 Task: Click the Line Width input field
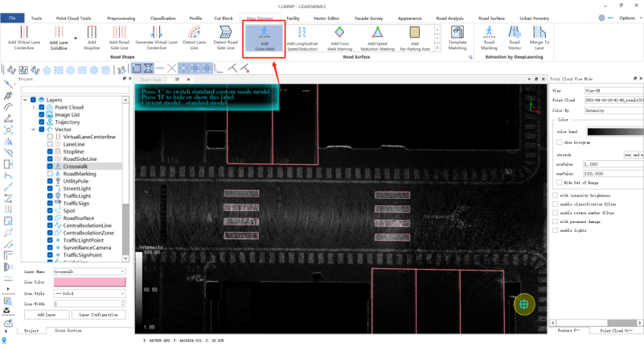point(89,304)
